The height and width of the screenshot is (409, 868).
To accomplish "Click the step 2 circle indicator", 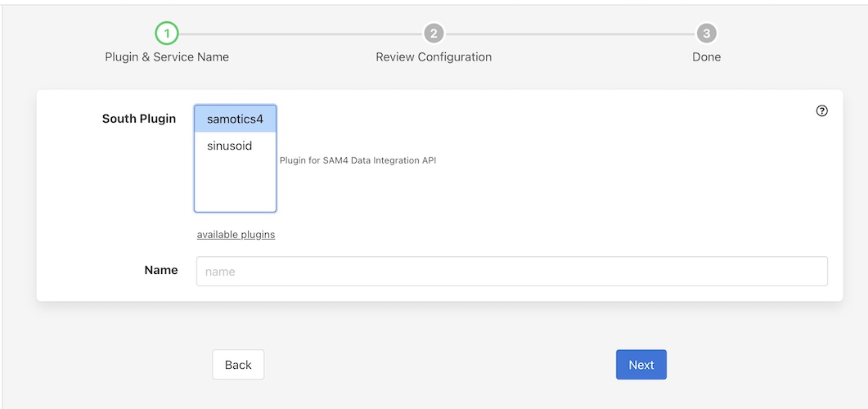I will tap(434, 34).
